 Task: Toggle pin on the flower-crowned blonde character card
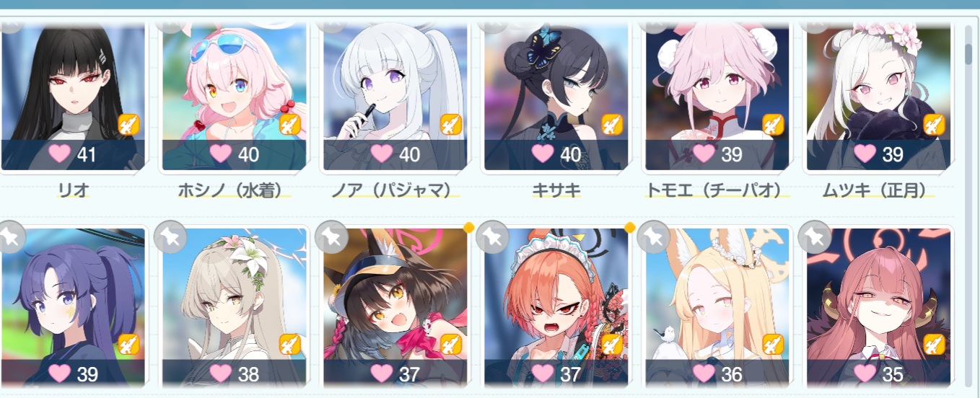tap(170, 236)
